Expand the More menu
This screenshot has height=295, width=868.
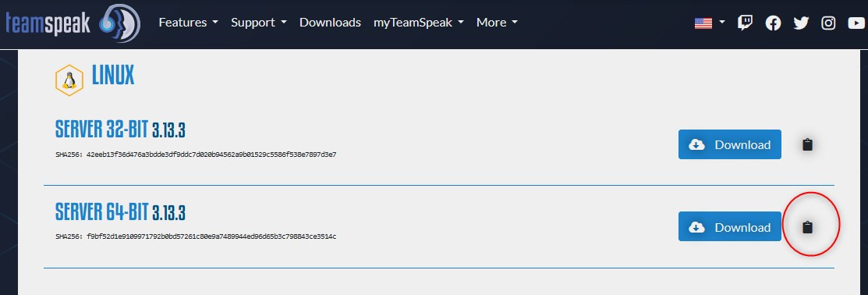click(x=497, y=23)
